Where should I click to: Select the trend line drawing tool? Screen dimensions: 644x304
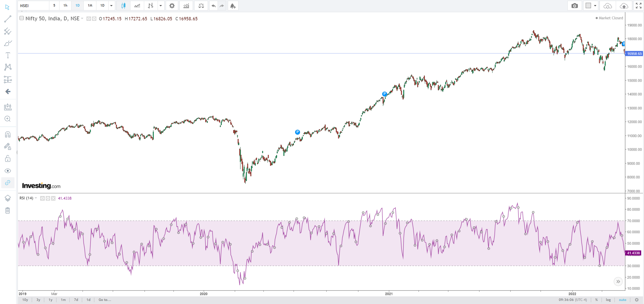pyautogui.click(x=8, y=19)
